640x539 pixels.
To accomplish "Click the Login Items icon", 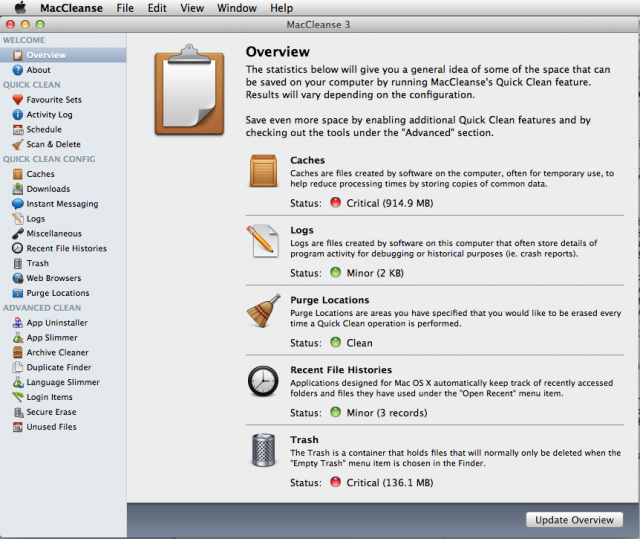I will [18, 397].
